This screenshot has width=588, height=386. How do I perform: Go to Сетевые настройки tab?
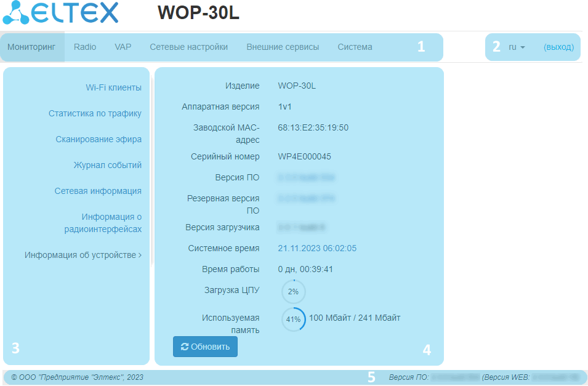click(188, 47)
